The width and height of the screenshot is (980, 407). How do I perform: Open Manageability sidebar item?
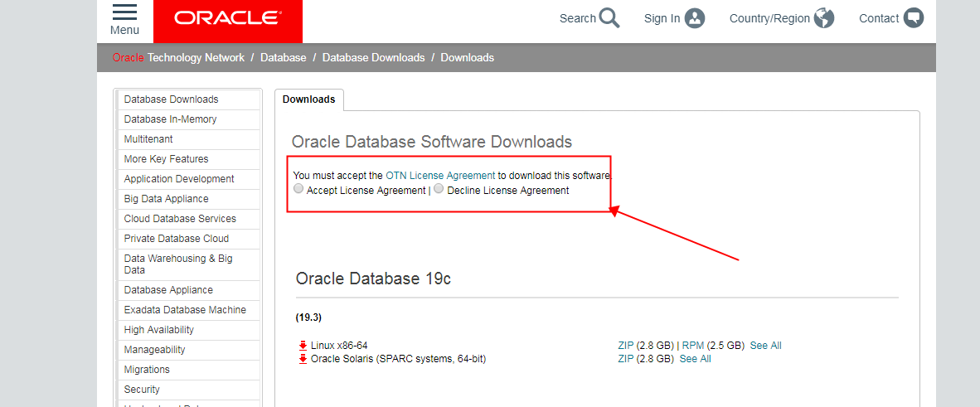coord(189,350)
